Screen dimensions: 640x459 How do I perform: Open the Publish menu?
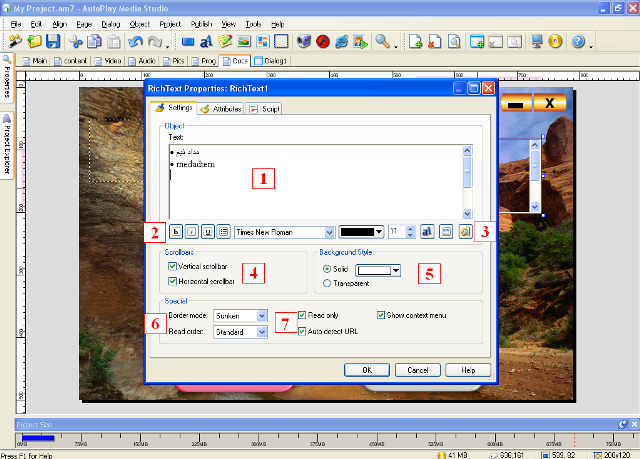tap(200, 22)
